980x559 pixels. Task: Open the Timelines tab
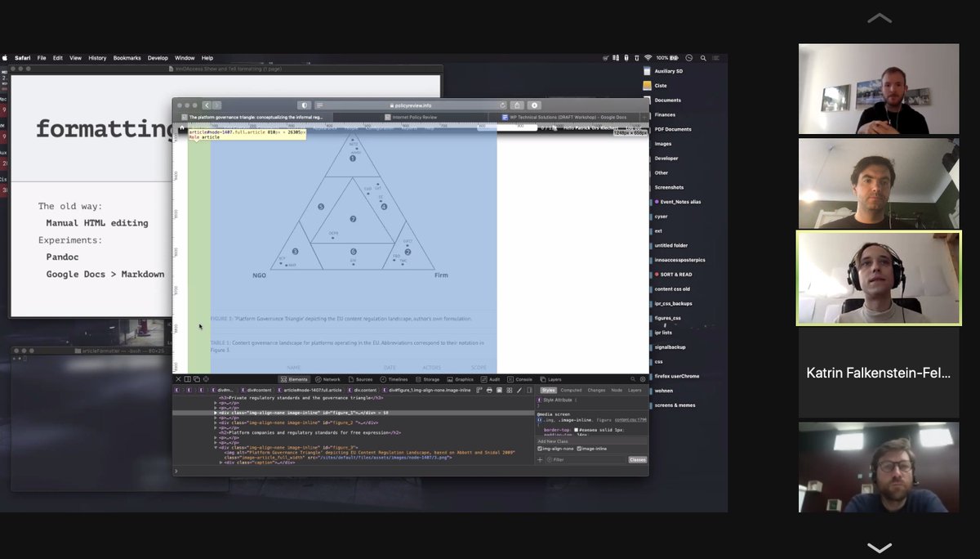tap(394, 379)
